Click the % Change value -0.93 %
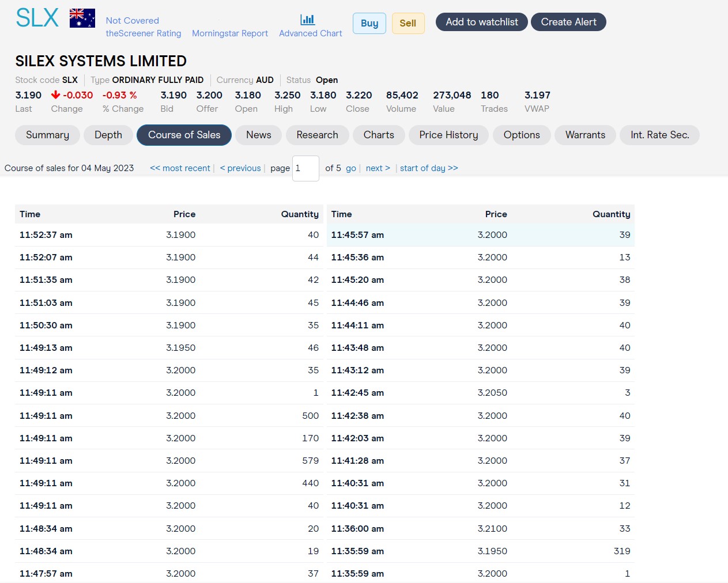This screenshot has width=728, height=583. (120, 95)
